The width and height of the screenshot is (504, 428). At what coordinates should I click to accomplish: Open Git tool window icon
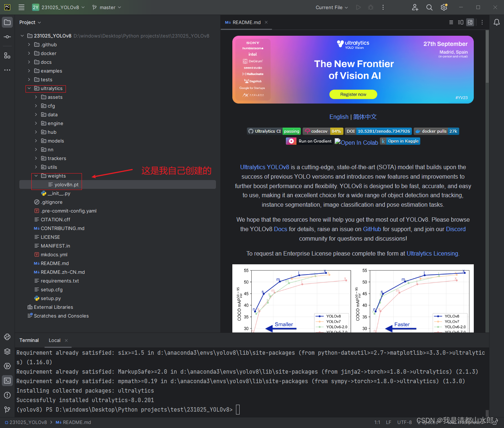[x=7, y=410]
